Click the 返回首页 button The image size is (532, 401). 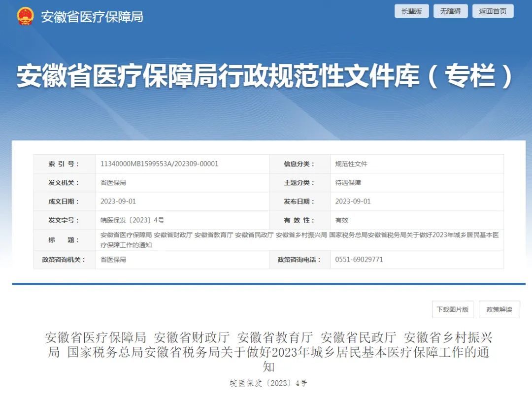coord(493,11)
